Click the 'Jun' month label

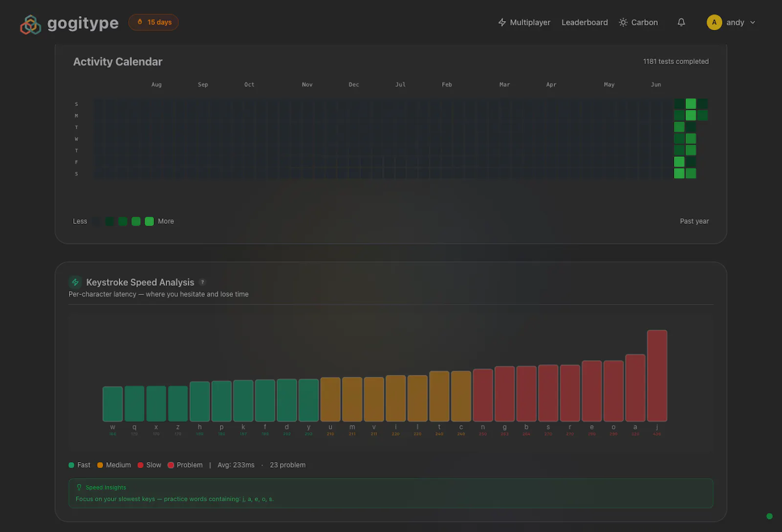tap(656, 85)
